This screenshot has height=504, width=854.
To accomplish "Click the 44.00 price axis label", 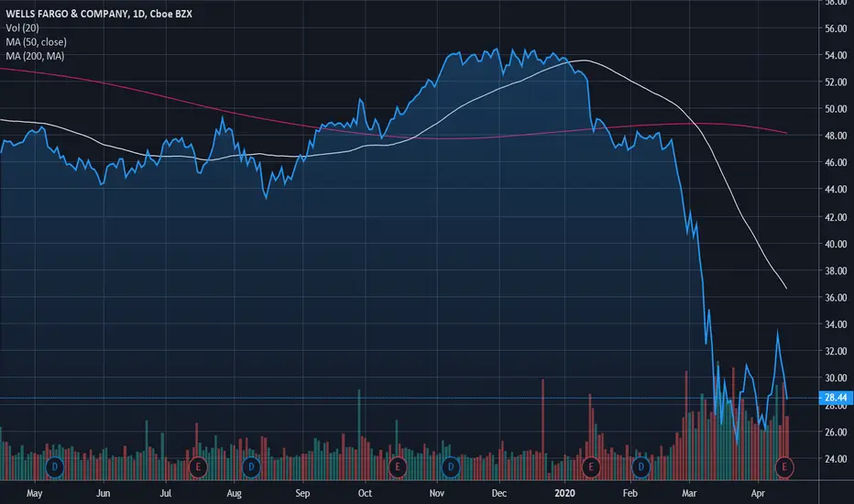I will pos(836,189).
